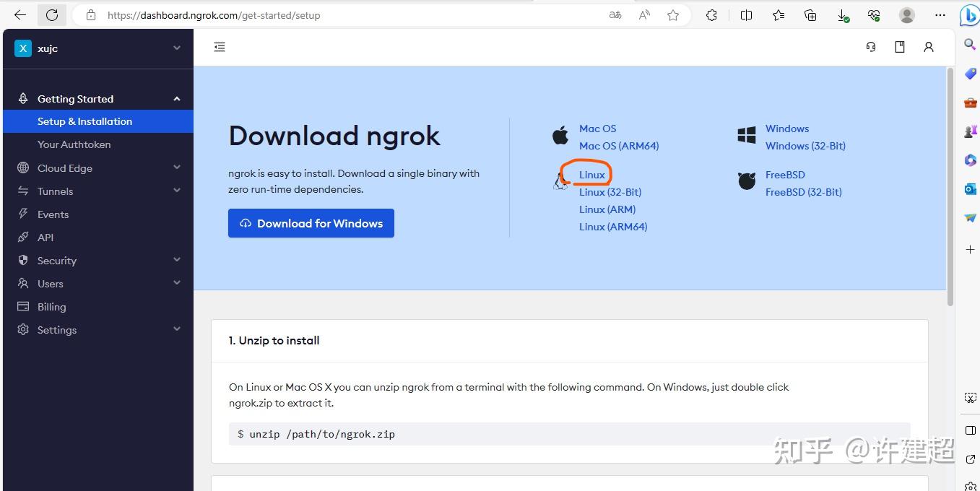980x491 pixels.
Task: Open browser profile avatar
Action: (907, 15)
